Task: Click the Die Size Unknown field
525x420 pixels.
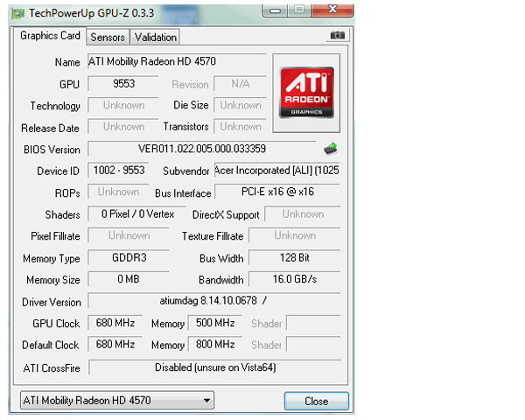Action: tap(240, 106)
